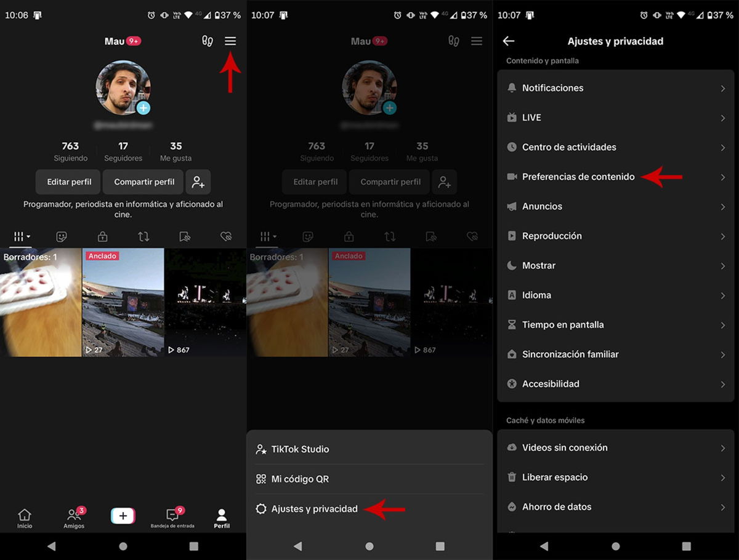Tap the back arrow in Ajustes y privacidad

click(x=509, y=41)
